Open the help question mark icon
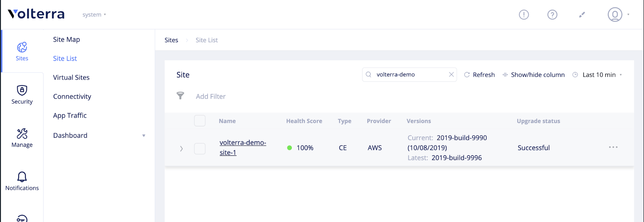Image resolution: width=644 pixels, height=222 pixels. pyautogui.click(x=552, y=15)
